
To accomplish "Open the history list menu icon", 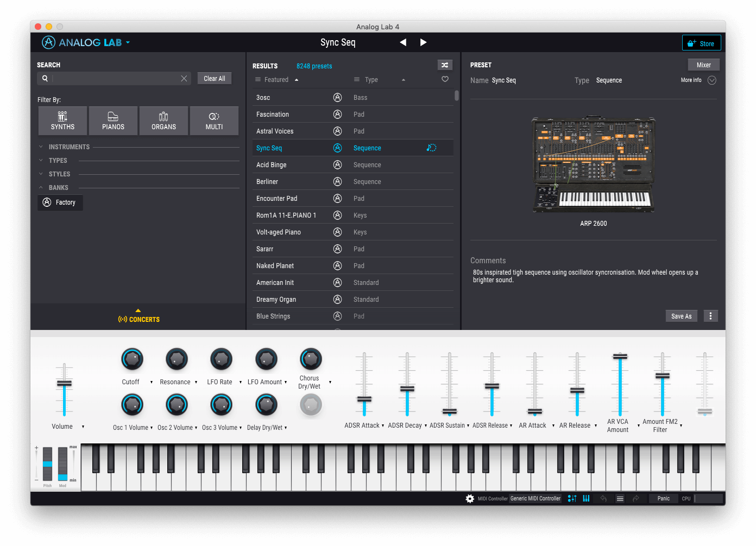I will tap(620, 498).
